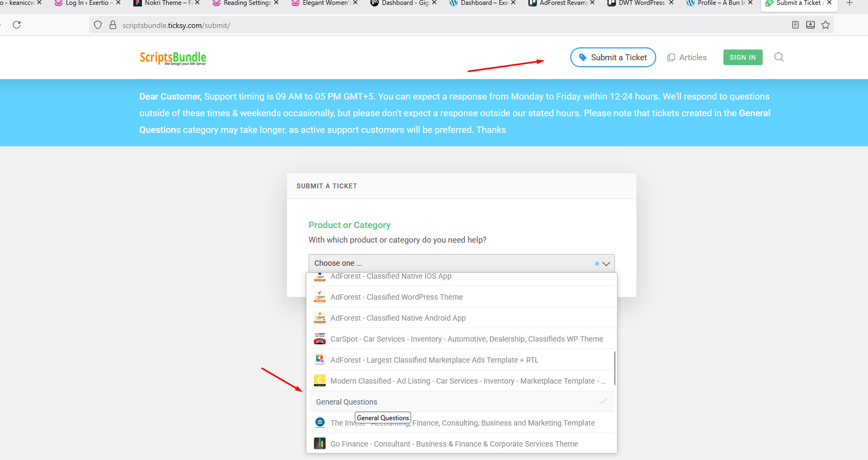Click the dropdown chevron arrow
Image resolution: width=868 pixels, height=460 pixels.
coord(606,264)
